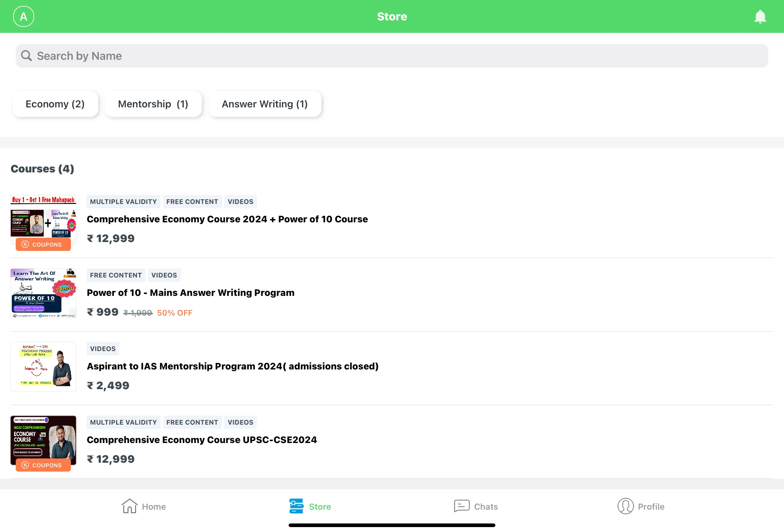Open Power of 10 answer writing thumbnail
The width and height of the screenshot is (784, 532).
tap(43, 293)
